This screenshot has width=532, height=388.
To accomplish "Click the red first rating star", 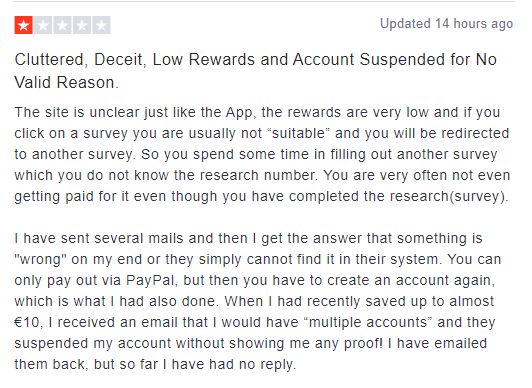I will [x=23, y=25].
